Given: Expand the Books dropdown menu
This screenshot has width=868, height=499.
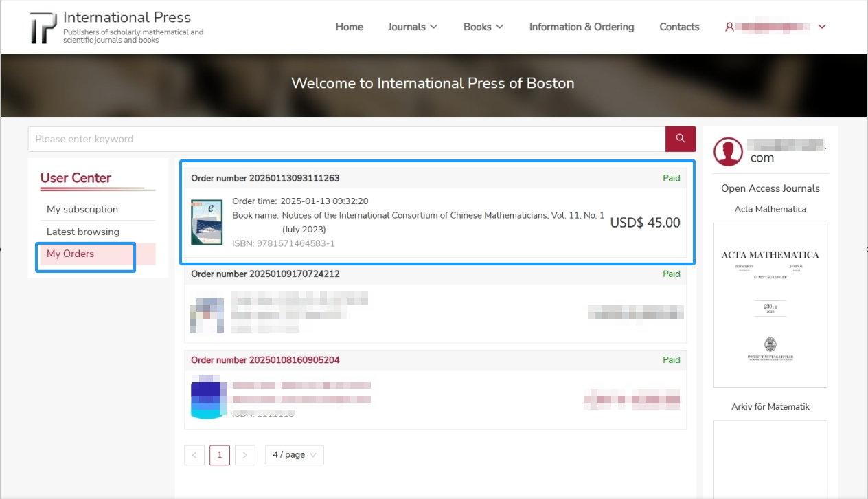Looking at the screenshot, I should click(x=483, y=27).
